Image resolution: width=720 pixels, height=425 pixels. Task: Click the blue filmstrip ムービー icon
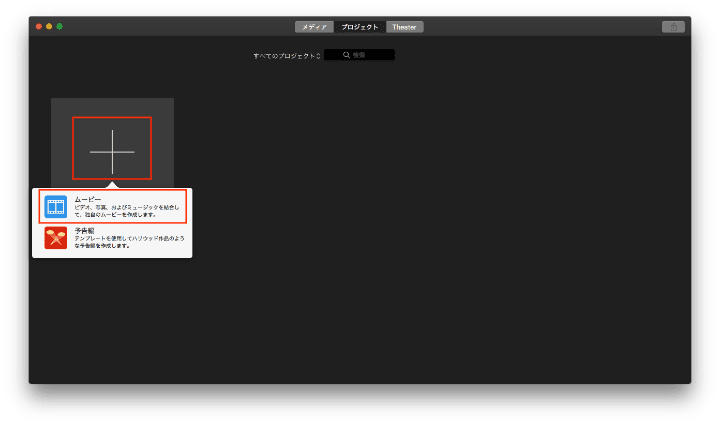click(55, 208)
